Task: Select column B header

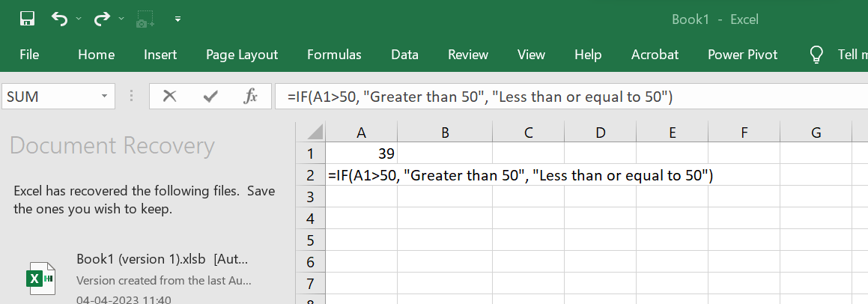Action: click(445, 133)
